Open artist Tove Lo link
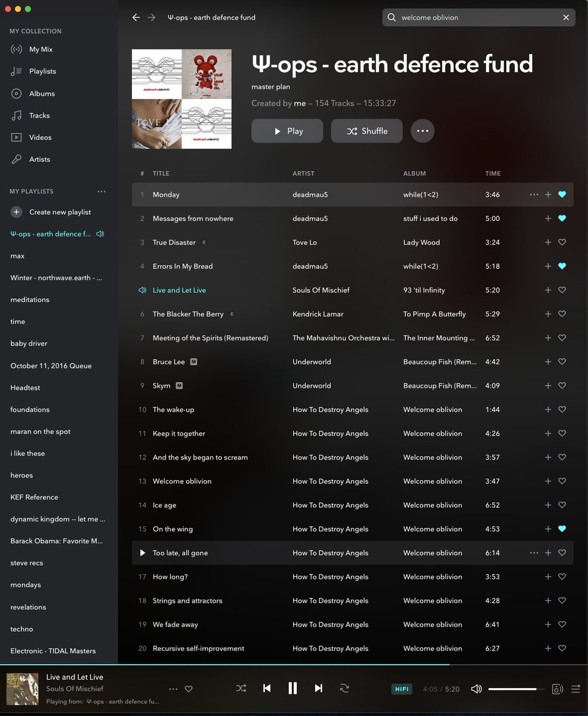 coord(304,242)
